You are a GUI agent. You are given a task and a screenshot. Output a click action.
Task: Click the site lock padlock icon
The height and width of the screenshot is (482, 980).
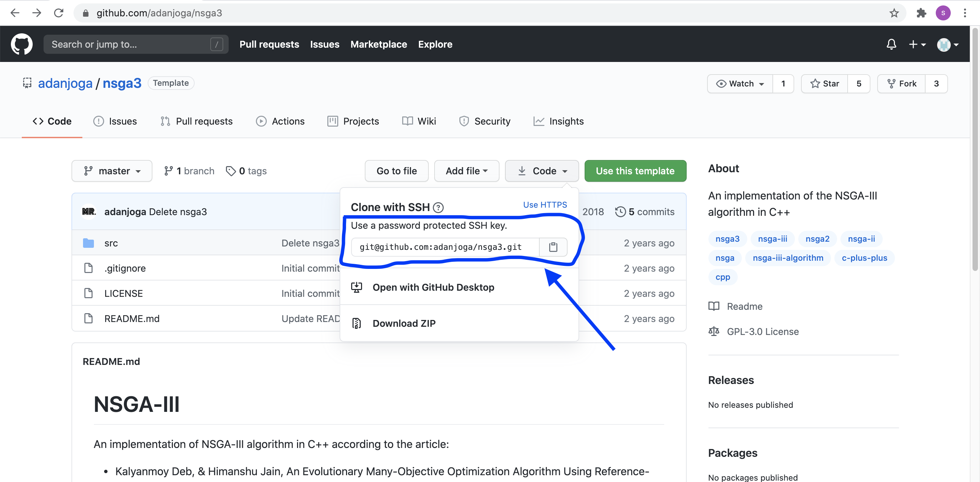[86, 13]
